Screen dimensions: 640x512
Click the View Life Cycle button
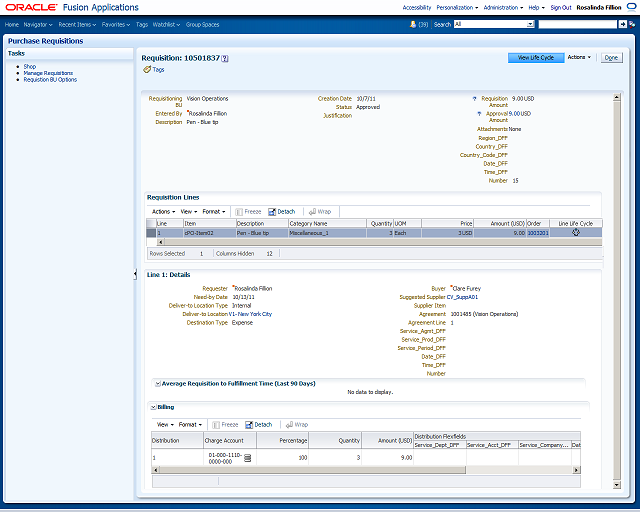[536, 58]
